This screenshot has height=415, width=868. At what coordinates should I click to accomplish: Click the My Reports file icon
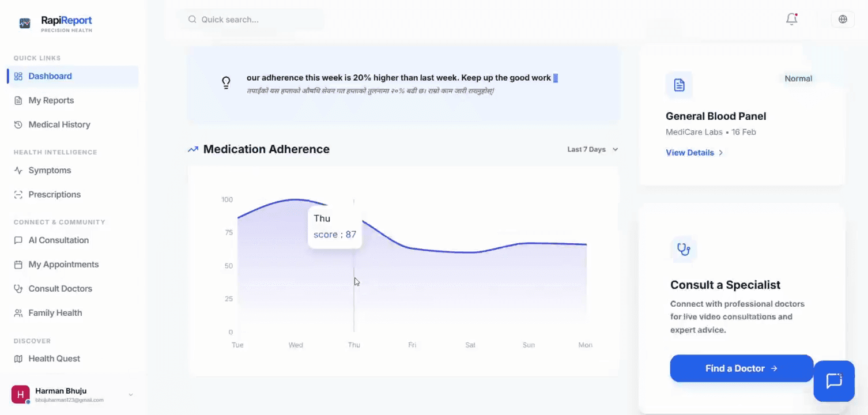click(18, 100)
